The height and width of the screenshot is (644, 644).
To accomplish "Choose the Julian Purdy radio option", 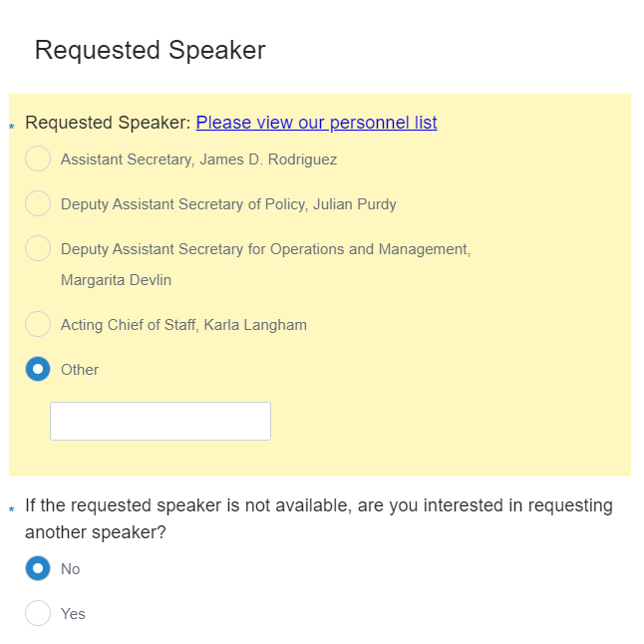I will pyautogui.click(x=38, y=203).
